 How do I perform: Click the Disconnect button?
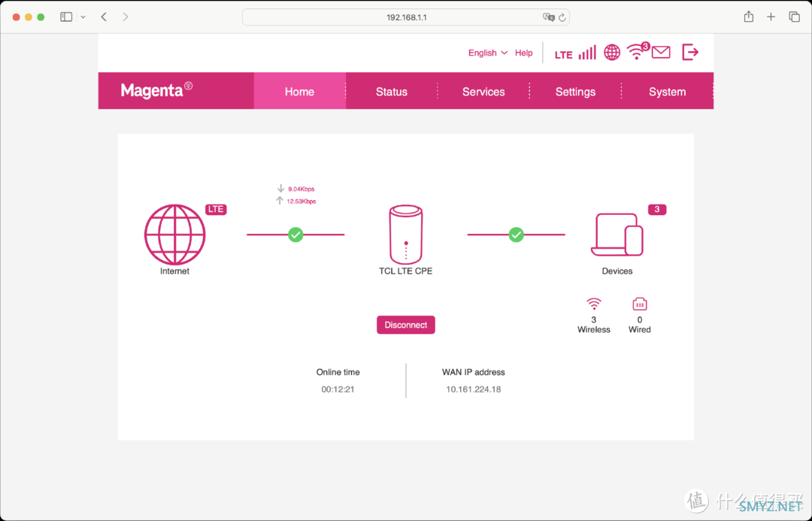point(406,325)
